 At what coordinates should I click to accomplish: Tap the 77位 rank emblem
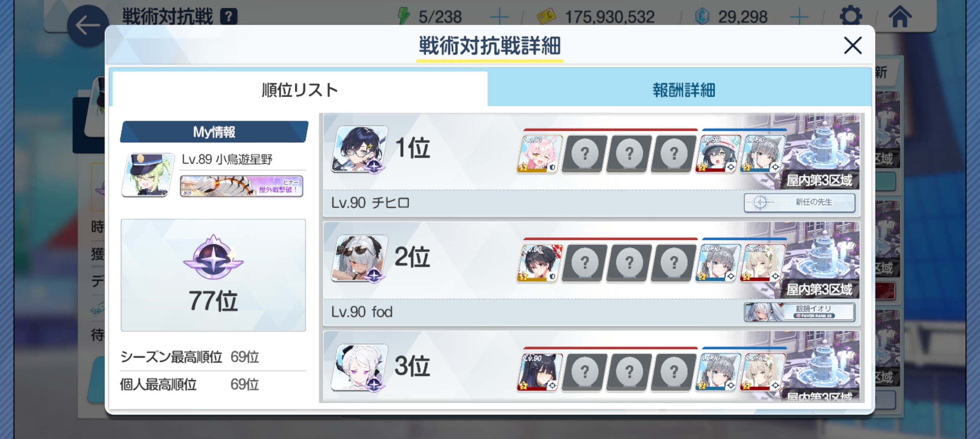[x=213, y=257]
